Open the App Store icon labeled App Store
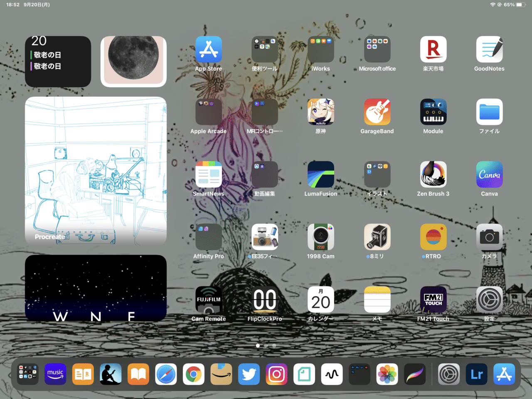Viewport: 532px width, 399px height. point(209,49)
